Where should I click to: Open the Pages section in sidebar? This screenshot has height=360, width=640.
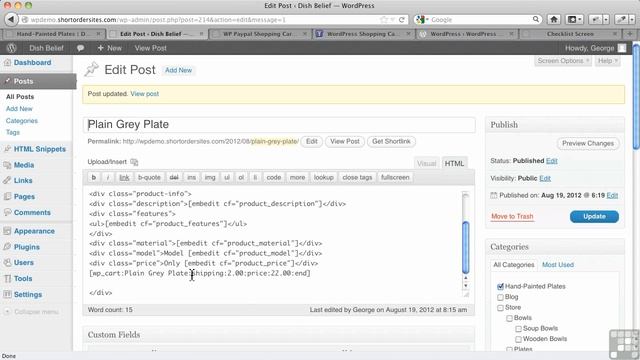24,196
